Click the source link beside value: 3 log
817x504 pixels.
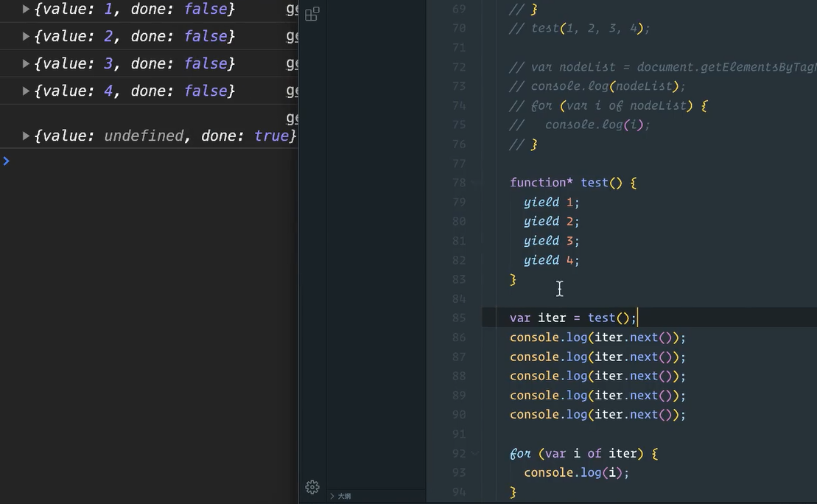coord(292,63)
